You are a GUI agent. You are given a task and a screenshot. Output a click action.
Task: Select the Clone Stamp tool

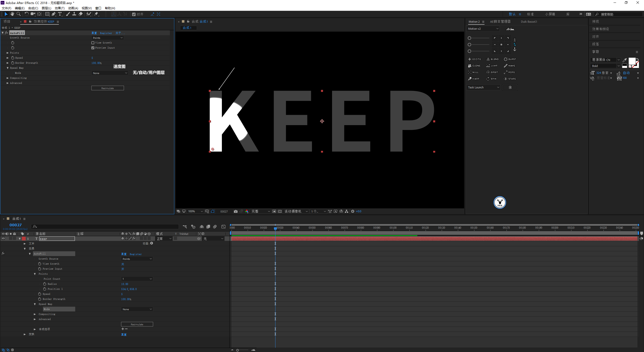click(x=74, y=14)
